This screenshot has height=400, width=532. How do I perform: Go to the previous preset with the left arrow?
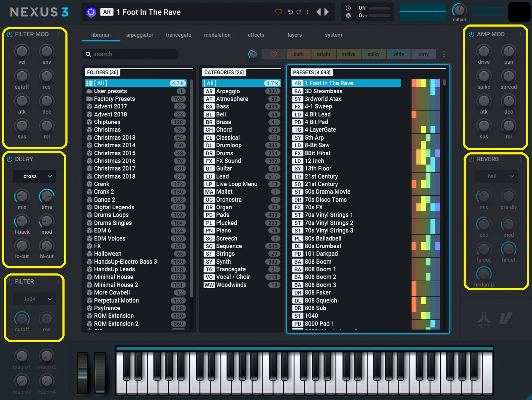pos(319,12)
